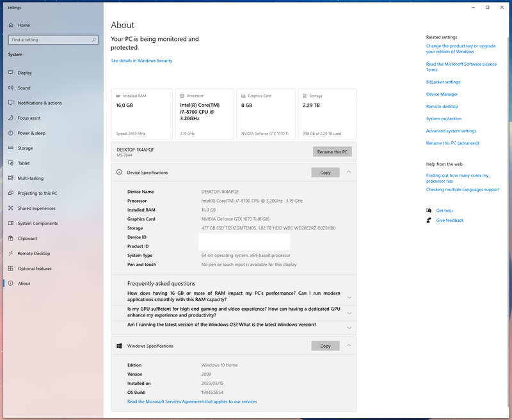The image size is (512, 420).
Task: Click the Graphics Card card icon
Action: (243, 96)
